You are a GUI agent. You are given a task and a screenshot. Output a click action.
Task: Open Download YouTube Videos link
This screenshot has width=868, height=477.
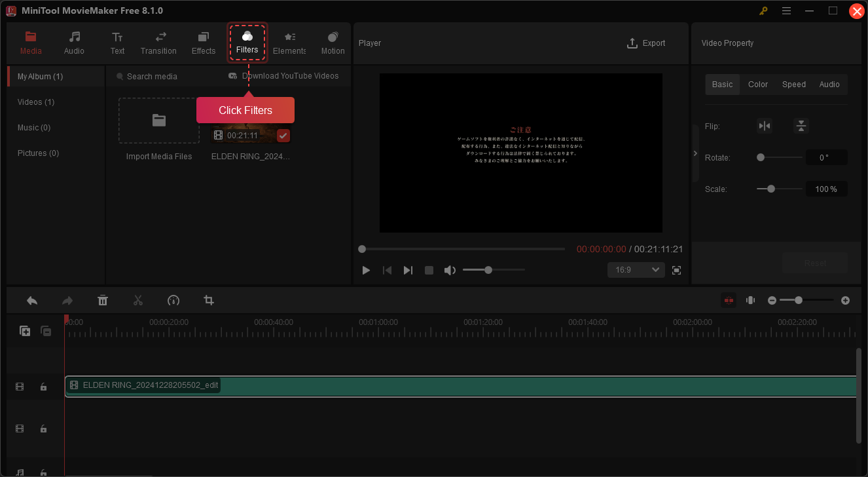pos(283,76)
